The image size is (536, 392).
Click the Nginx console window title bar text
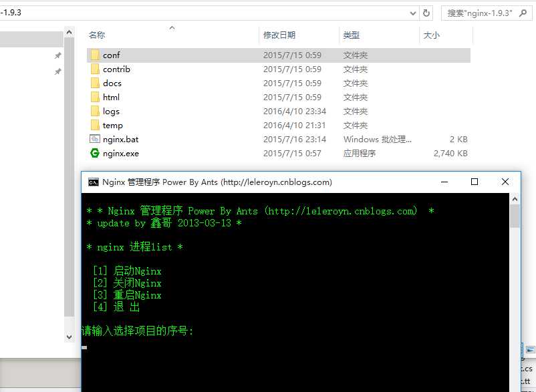tap(217, 182)
